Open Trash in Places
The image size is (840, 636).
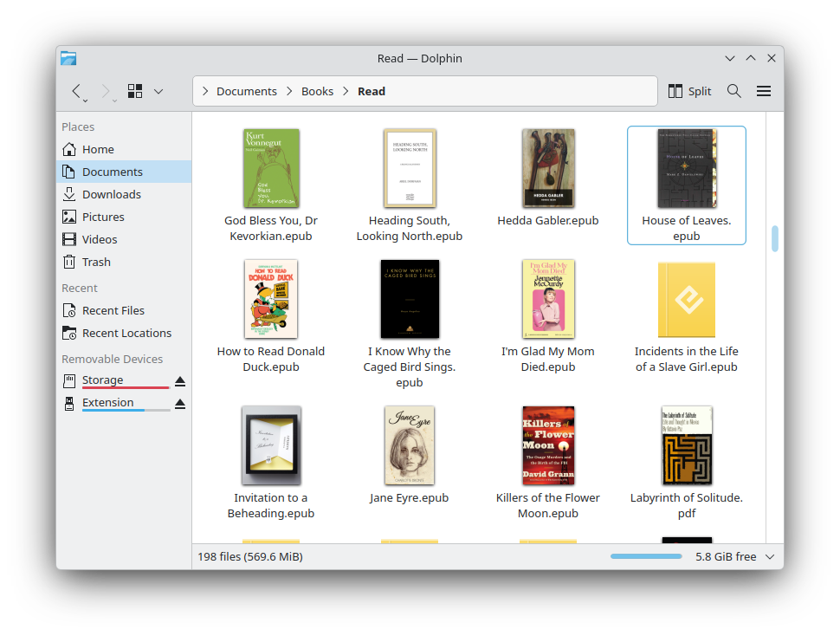click(124, 262)
